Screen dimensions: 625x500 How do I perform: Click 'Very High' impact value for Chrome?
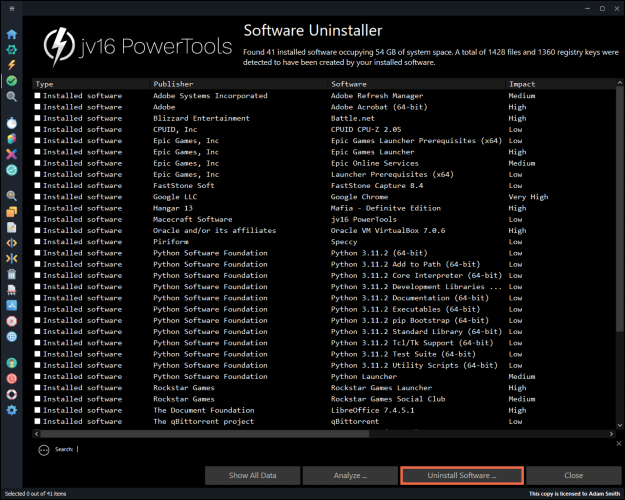528,197
